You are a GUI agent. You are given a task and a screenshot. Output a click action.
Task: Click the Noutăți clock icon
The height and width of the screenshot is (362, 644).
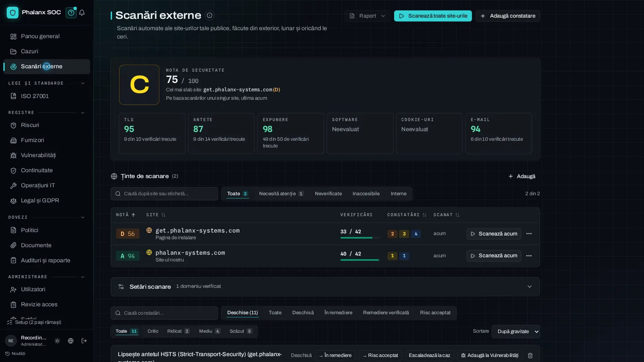pyautogui.click(x=8, y=354)
